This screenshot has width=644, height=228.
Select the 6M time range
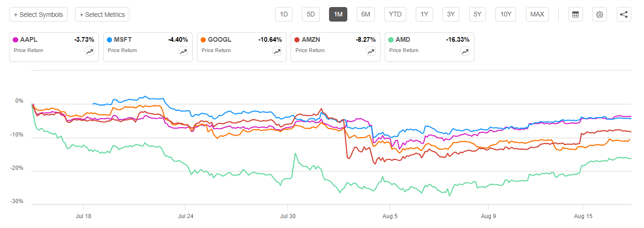coord(366,15)
